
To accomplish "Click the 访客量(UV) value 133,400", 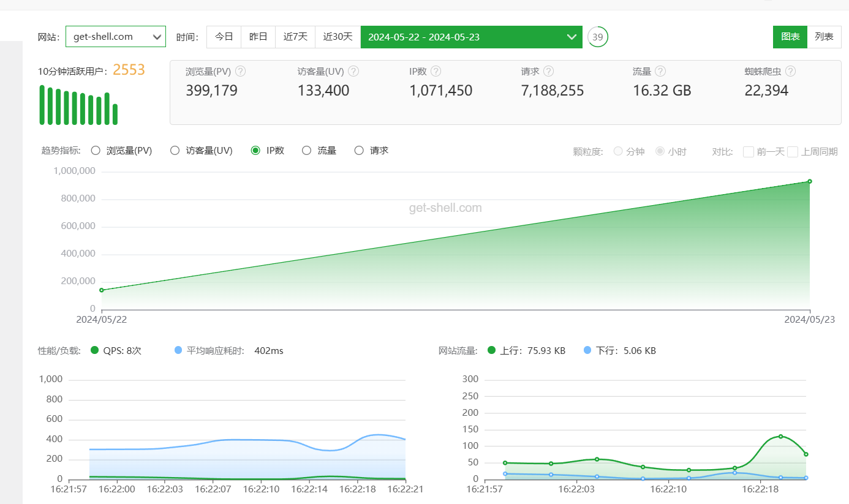I will [x=323, y=91].
